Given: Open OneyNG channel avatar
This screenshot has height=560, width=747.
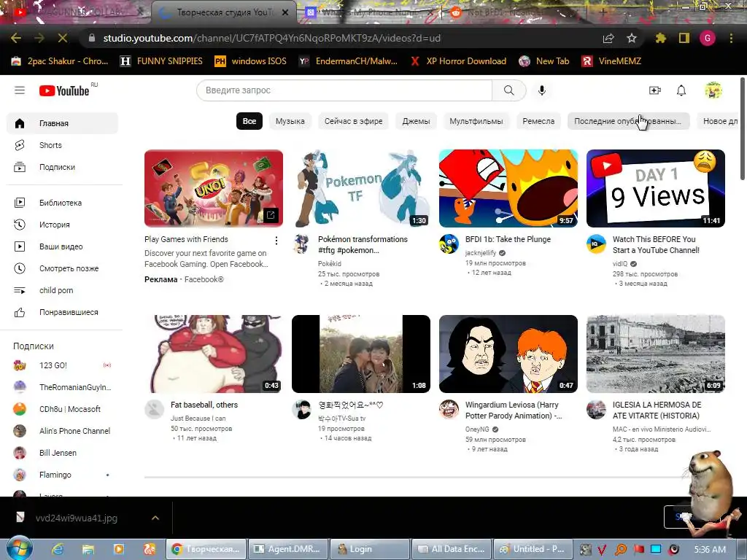Looking at the screenshot, I should coord(449,409).
